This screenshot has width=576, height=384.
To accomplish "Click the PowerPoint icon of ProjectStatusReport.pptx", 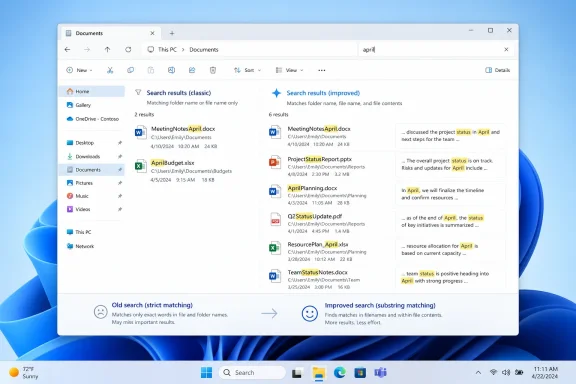I will click(x=275, y=162).
